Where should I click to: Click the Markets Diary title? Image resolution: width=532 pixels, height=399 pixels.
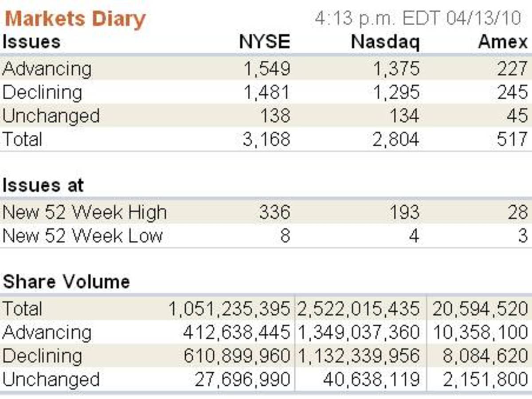[75, 19]
